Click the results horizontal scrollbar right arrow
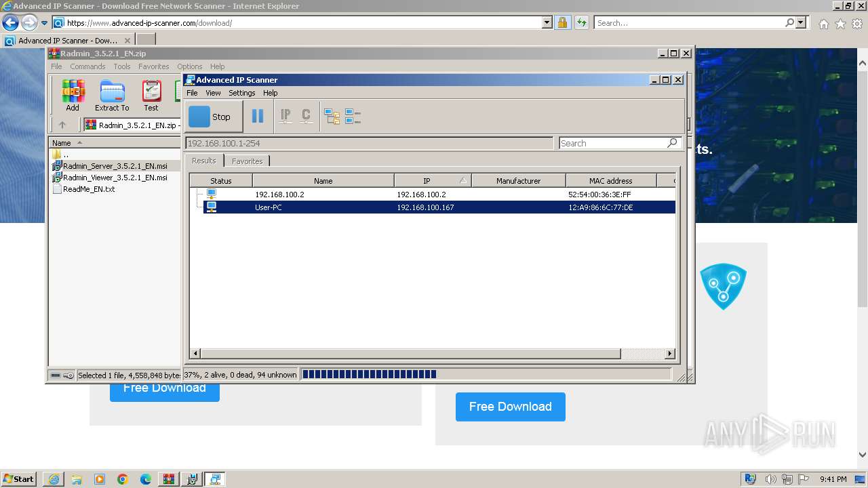The height and width of the screenshot is (488, 868). [670, 354]
